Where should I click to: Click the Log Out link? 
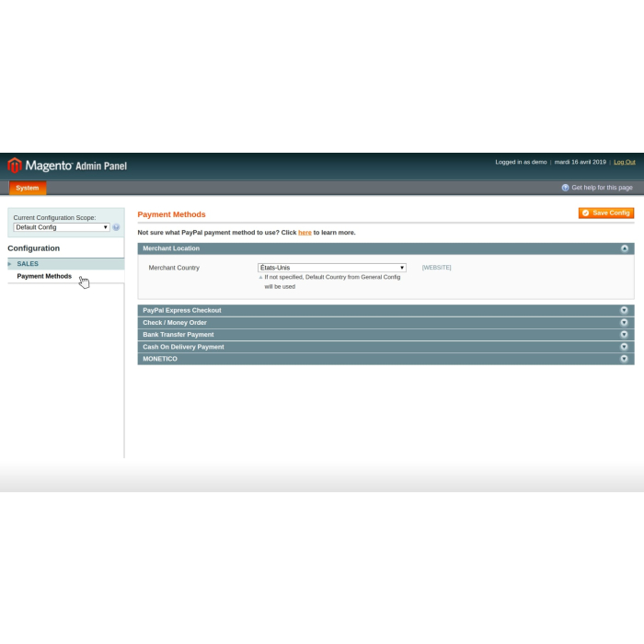(625, 162)
